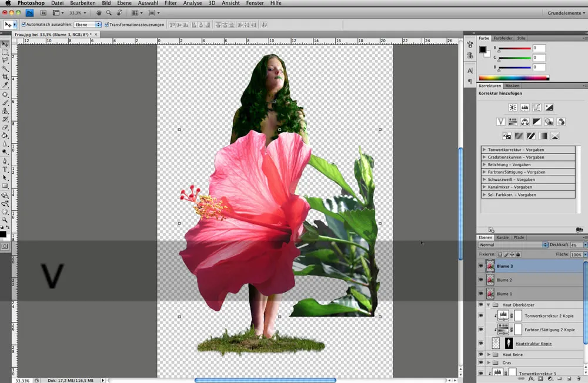
Task: Expand the Tonwertkorrektur – Vorgaben preset list
Action: click(x=485, y=150)
